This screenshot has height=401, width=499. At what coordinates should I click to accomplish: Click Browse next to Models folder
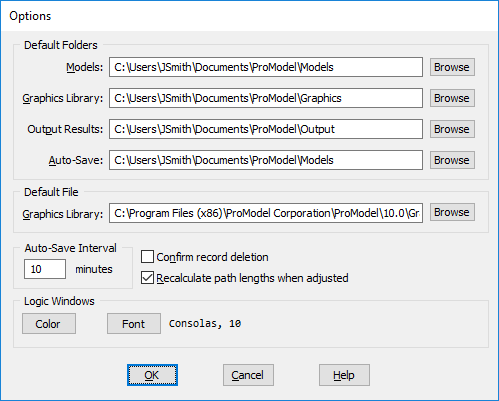pyautogui.click(x=452, y=67)
